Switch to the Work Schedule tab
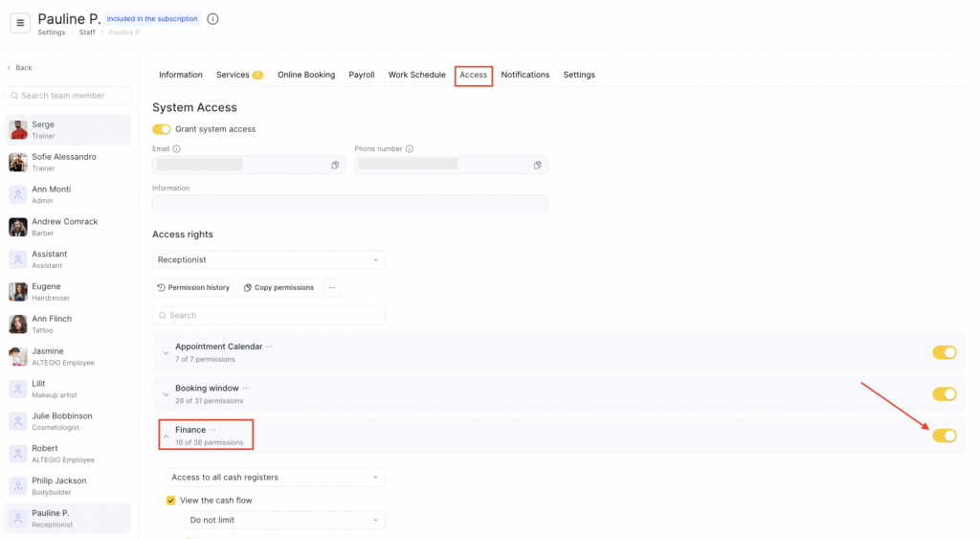 (x=416, y=75)
